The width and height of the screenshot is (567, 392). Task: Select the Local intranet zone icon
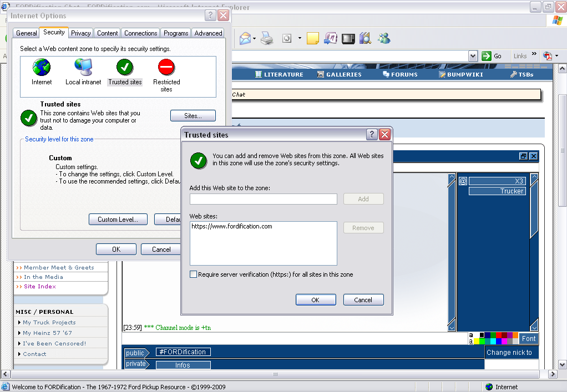pos(83,67)
